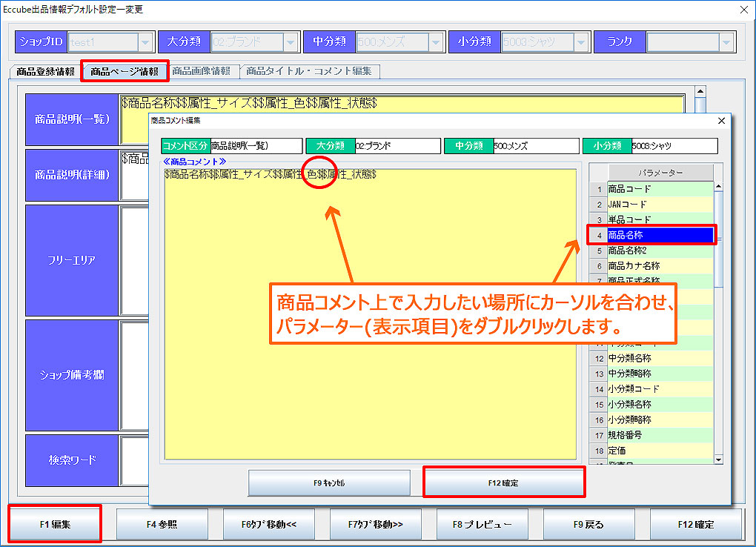Select 商品コード in parameter list
The width and height of the screenshot is (756, 547).
[x=660, y=189]
